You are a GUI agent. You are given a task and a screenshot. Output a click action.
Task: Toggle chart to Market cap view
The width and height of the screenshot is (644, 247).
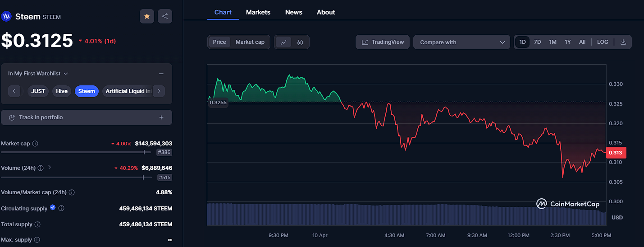250,42
